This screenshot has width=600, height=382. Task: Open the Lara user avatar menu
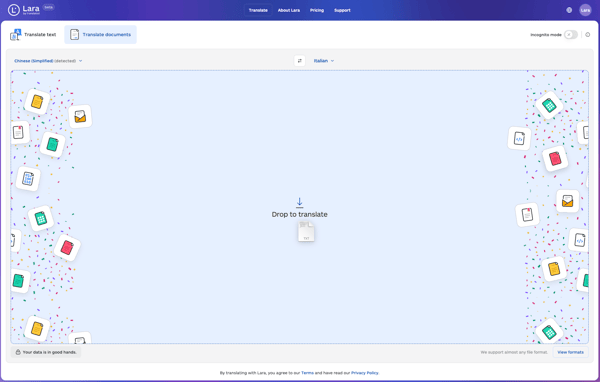pyautogui.click(x=585, y=10)
